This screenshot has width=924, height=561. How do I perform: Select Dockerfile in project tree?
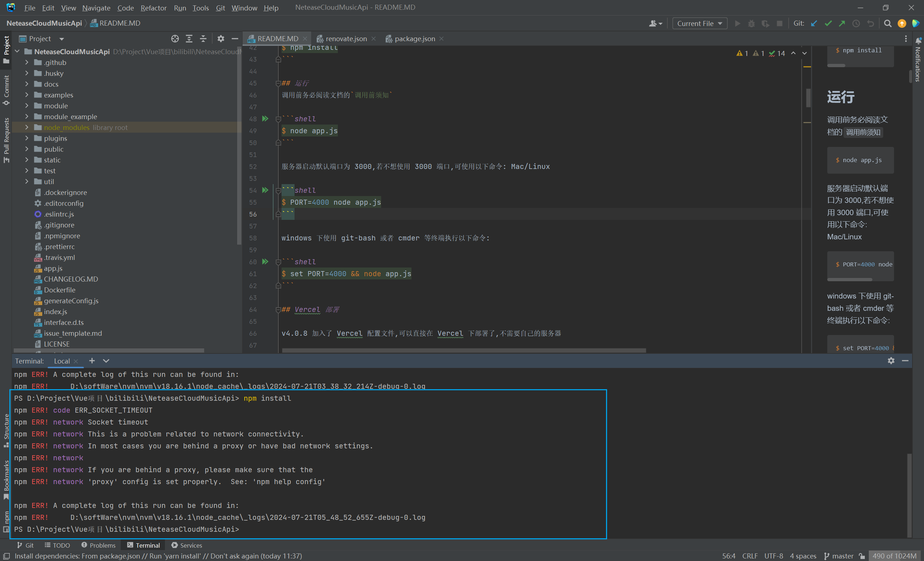(x=59, y=290)
